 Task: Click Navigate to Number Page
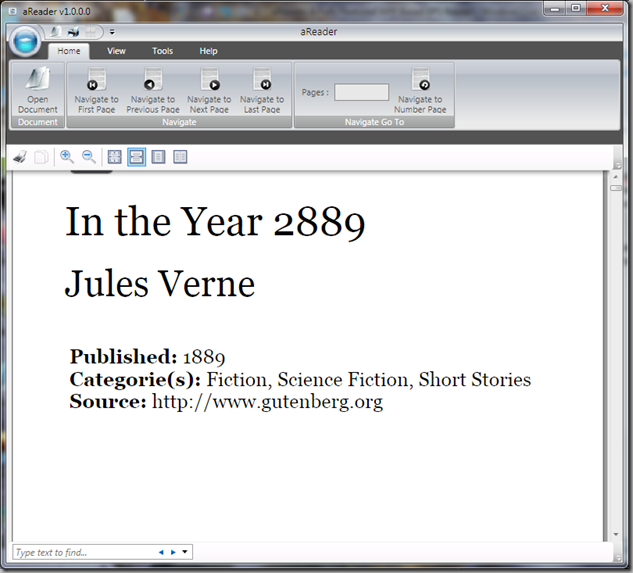click(x=420, y=90)
